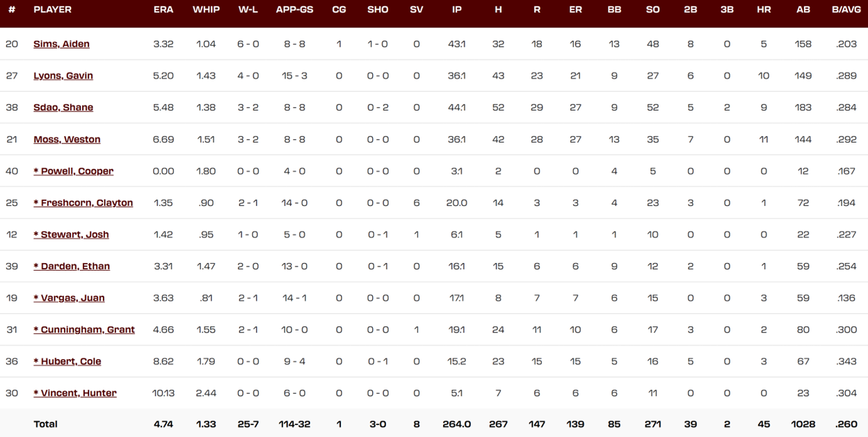868x437 pixels.
Task: Click the PLAYER column header
Action: pos(52,10)
